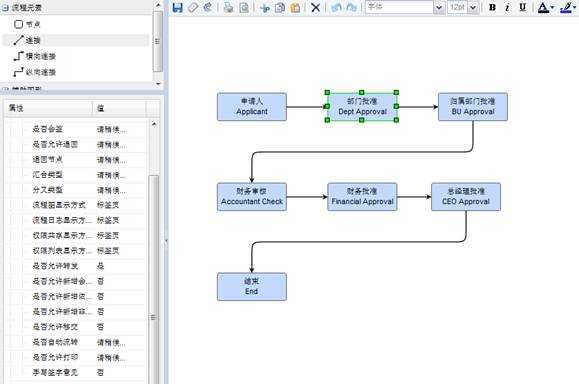This screenshot has width=579, height=384.
Task: Click the properties list scroll up arrow
Action: pyautogui.click(x=154, y=124)
